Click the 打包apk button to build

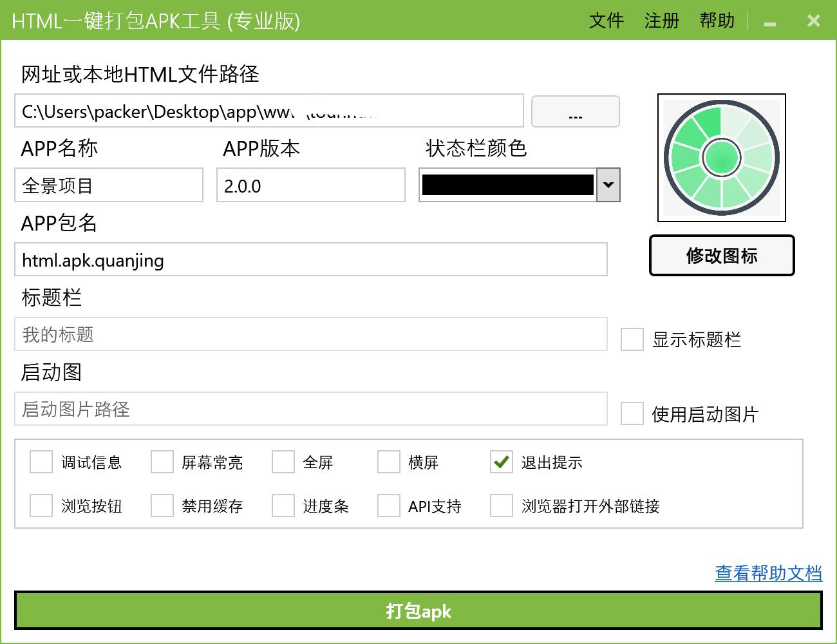click(418, 611)
